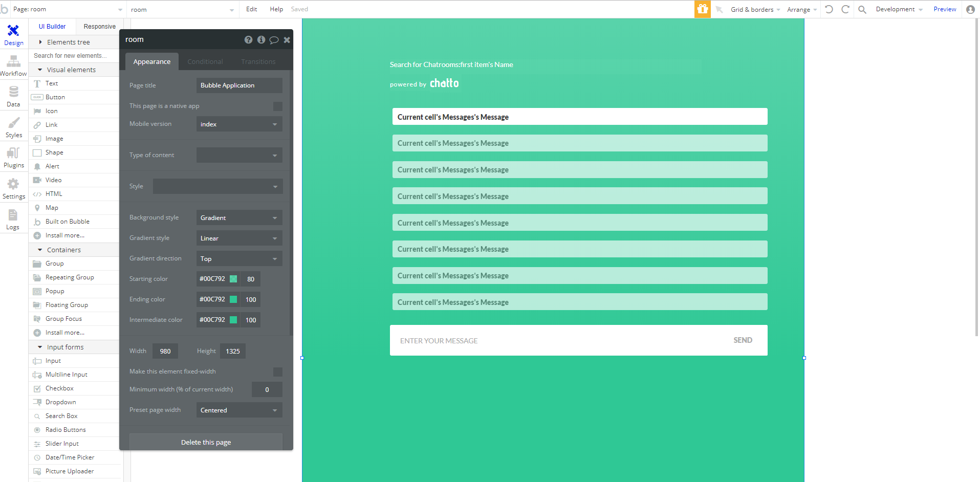Open the Workflow section
Viewport: 980px width, 482px height.
tap(14, 66)
